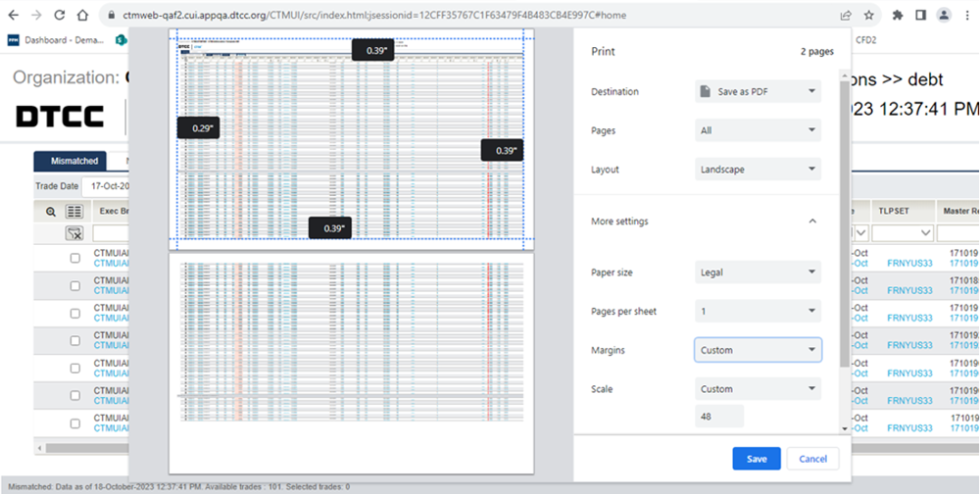Click the share page icon in address bar

tap(845, 16)
